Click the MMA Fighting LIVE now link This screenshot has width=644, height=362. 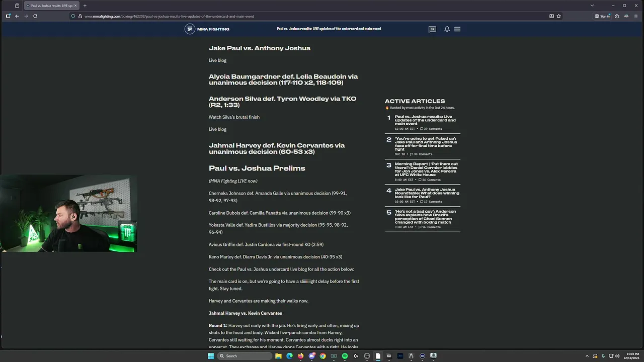point(233,181)
